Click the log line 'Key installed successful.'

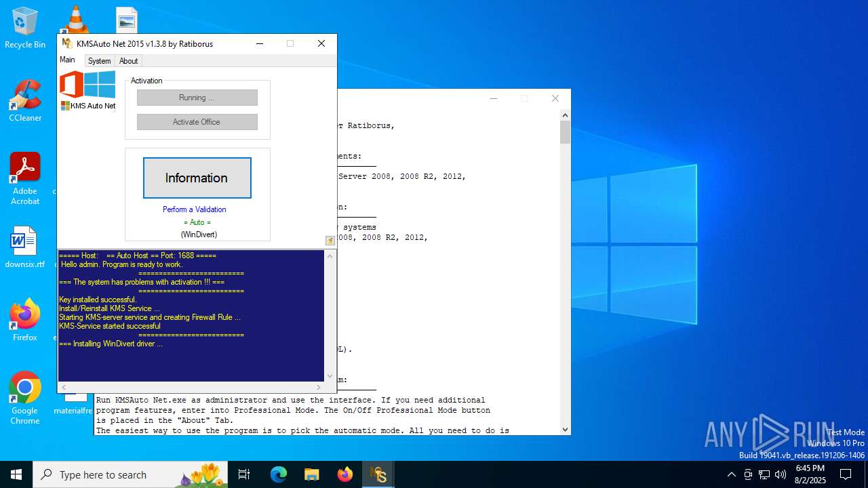coord(98,300)
